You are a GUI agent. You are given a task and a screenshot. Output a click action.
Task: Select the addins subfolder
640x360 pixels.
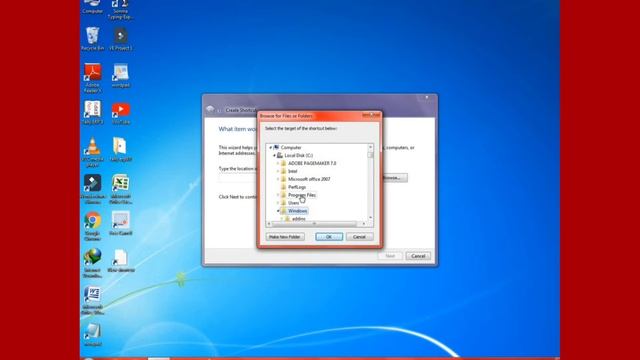(x=299, y=219)
